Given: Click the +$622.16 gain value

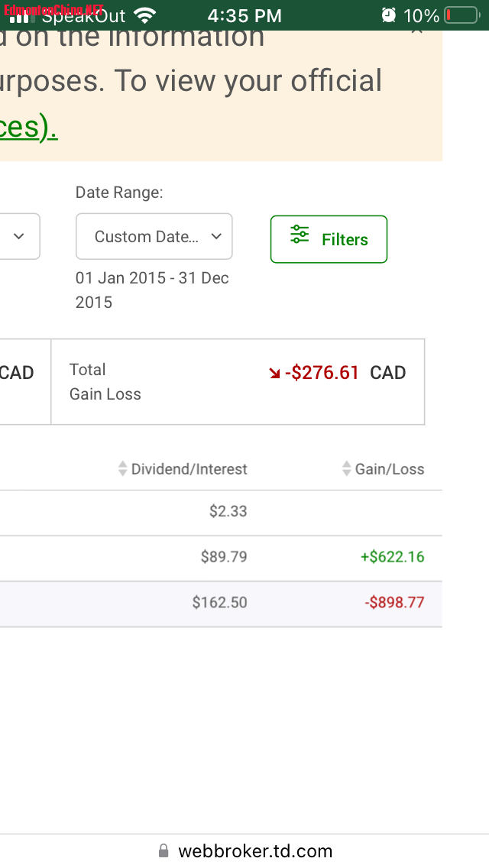Looking at the screenshot, I should coord(392,557).
